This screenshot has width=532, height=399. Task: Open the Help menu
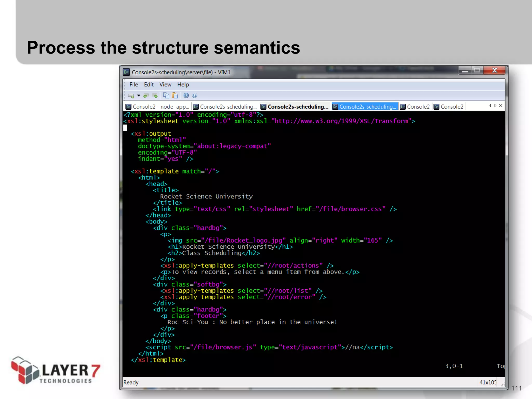point(183,85)
